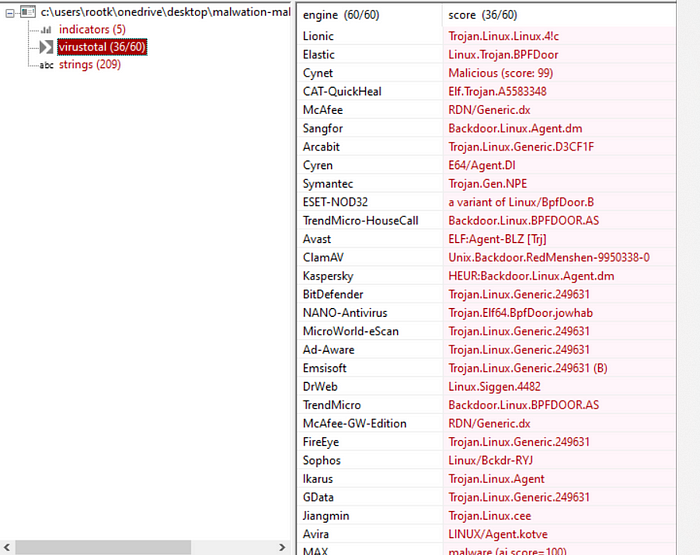Click the left arrow of horizontal scrollbar
Viewport: 700px width, 555px height.
coord(7,547)
